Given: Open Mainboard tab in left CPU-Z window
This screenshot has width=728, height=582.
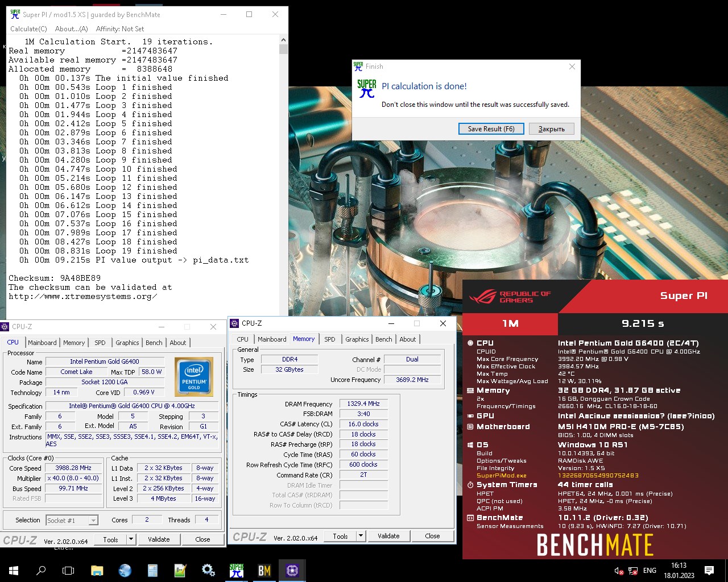Looking at the screenshot, I should pyautogui.click(x=42, y=343).
